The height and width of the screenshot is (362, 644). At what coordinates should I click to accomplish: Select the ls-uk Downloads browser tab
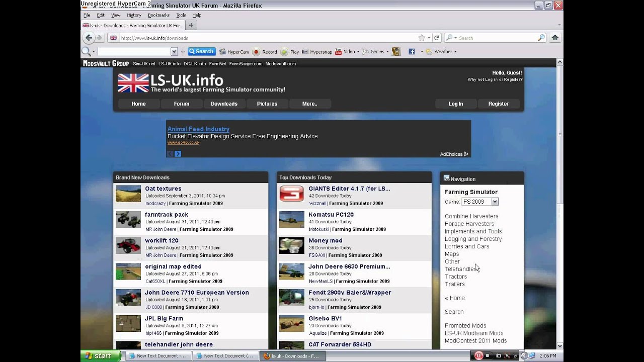click(132, 25)
